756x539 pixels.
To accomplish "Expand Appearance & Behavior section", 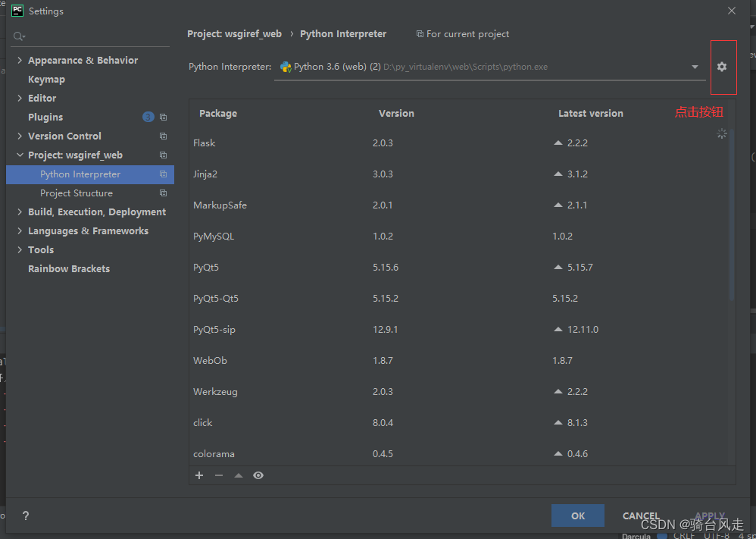I will pos(20,61).
